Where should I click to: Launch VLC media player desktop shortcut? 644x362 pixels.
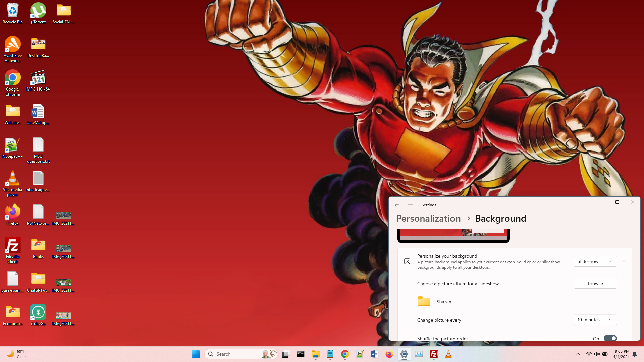[x=13, y=184]
